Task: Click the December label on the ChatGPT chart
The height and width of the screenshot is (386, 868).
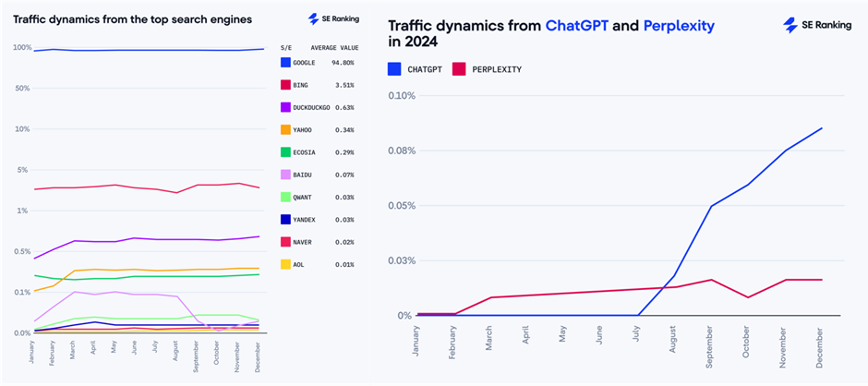Action: point(820,347)
